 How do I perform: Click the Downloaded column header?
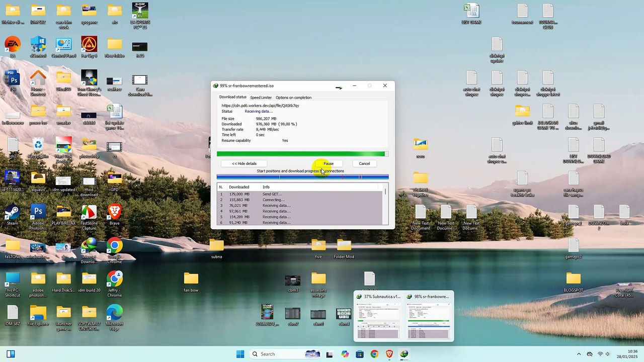point(244,187)
